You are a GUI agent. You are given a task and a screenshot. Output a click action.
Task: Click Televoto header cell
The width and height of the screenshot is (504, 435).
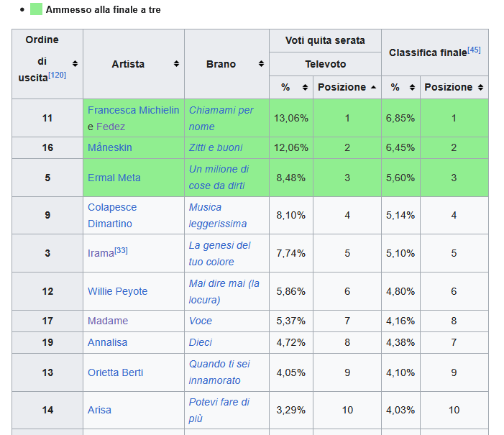click(325, 64)
